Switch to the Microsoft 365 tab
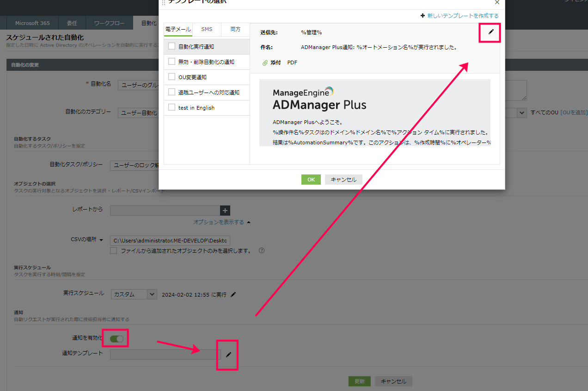The height and width of the screenshot is (391, 588). pyautogui.click(x=32, y=23)
